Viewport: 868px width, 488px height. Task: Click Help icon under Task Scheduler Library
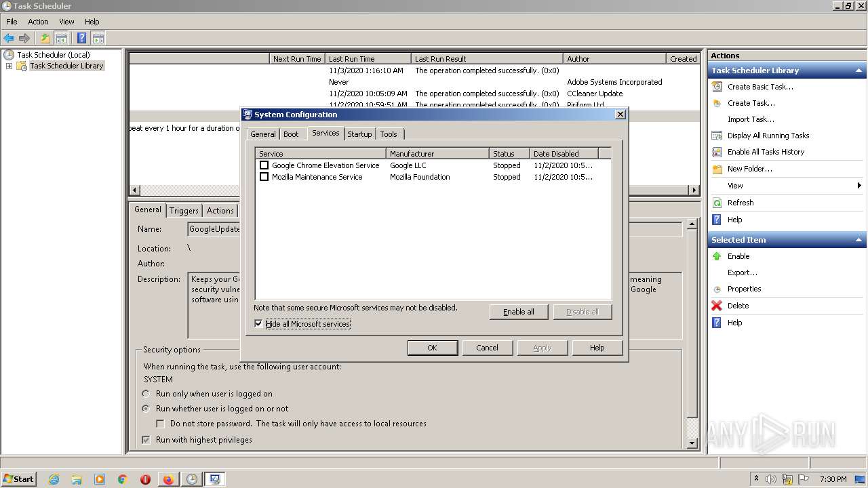pyautogui.click(x=717, y=220)
